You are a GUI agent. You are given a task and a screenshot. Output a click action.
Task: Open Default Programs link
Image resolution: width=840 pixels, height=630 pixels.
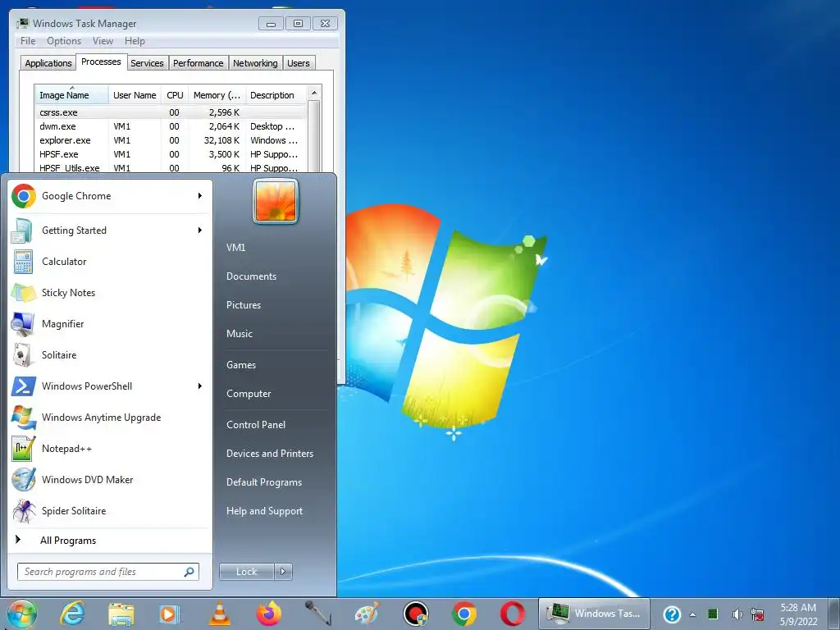pyautogui.click(x=263, y=482)
